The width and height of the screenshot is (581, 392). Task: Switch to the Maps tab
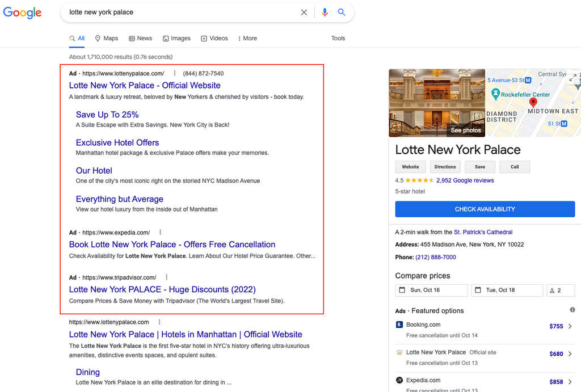pos(107,39)
